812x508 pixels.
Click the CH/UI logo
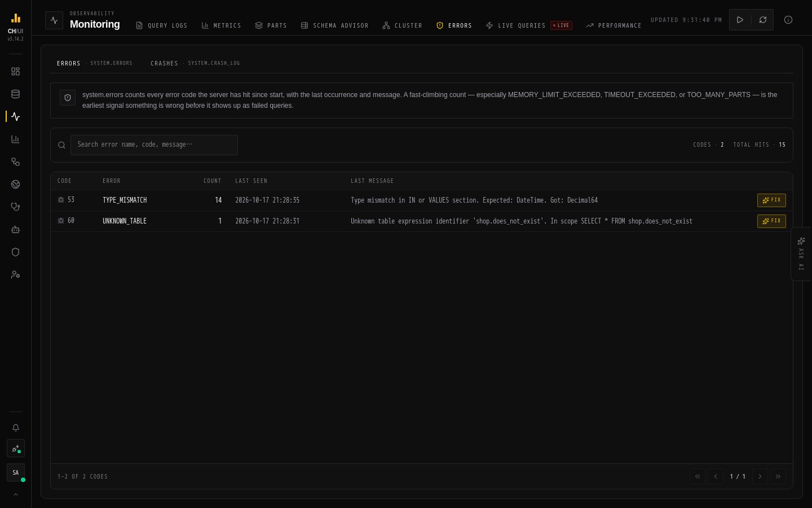16,24
